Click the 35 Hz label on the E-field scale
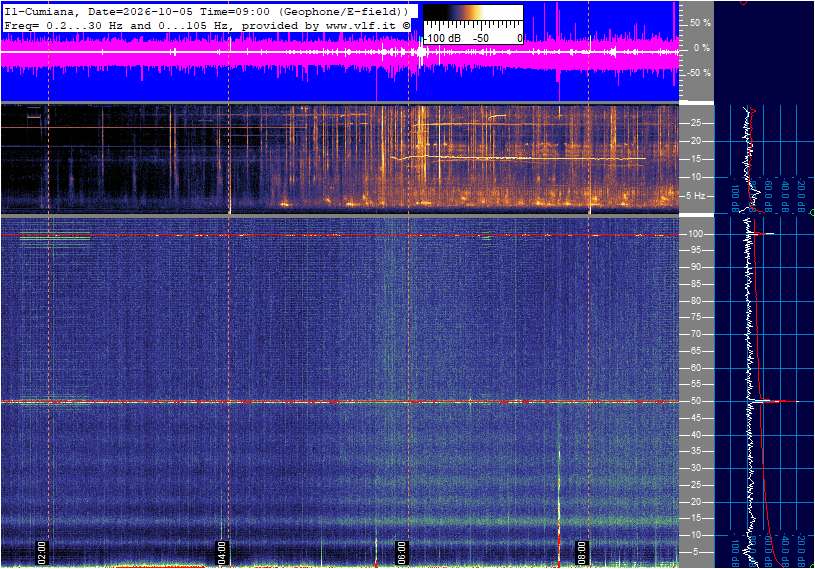 [695, 452]
